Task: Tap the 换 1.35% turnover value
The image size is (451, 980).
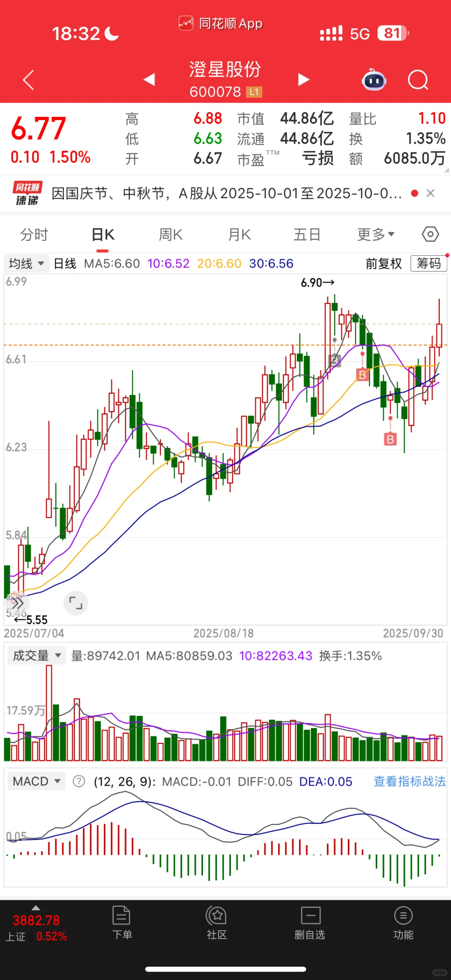Action: click(x=426, y=139)
